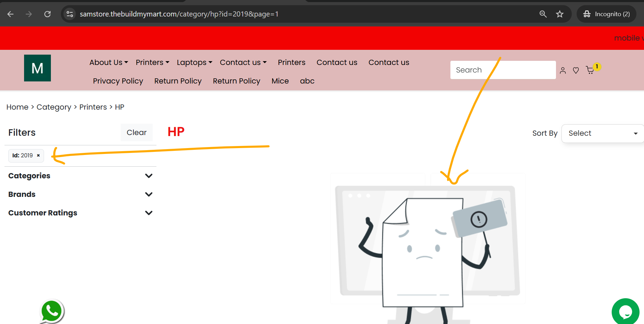Go back to the previous browser page
Screen dimensions: 644x324
(x=11, y=14)
